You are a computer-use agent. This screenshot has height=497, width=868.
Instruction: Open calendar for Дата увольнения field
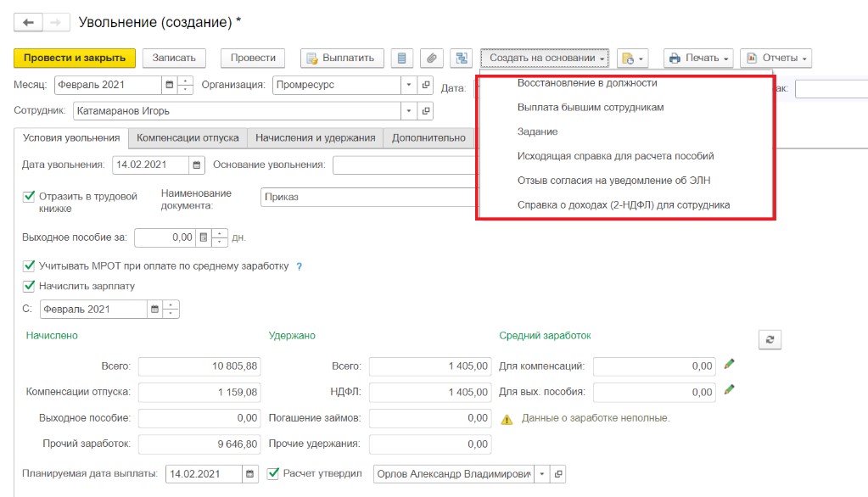click(197, 165)
